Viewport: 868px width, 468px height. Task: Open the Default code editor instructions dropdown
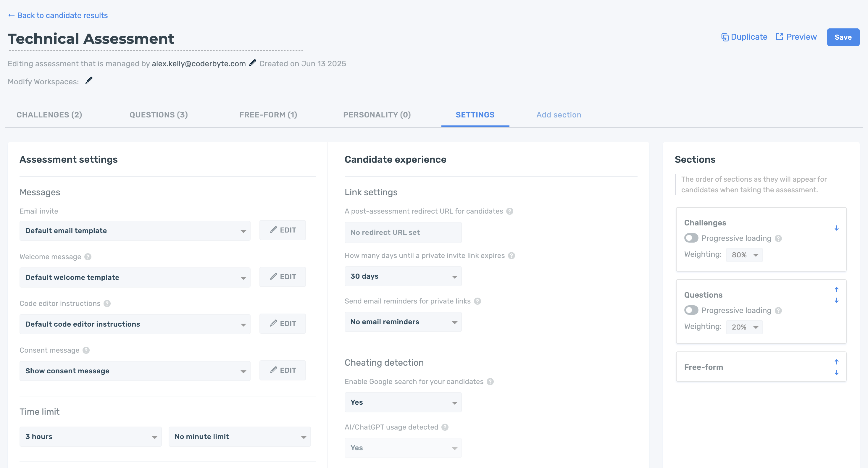135,325
